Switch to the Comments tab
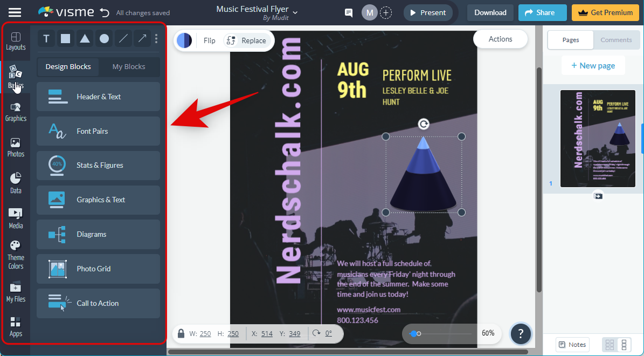 tap(616, 40)
